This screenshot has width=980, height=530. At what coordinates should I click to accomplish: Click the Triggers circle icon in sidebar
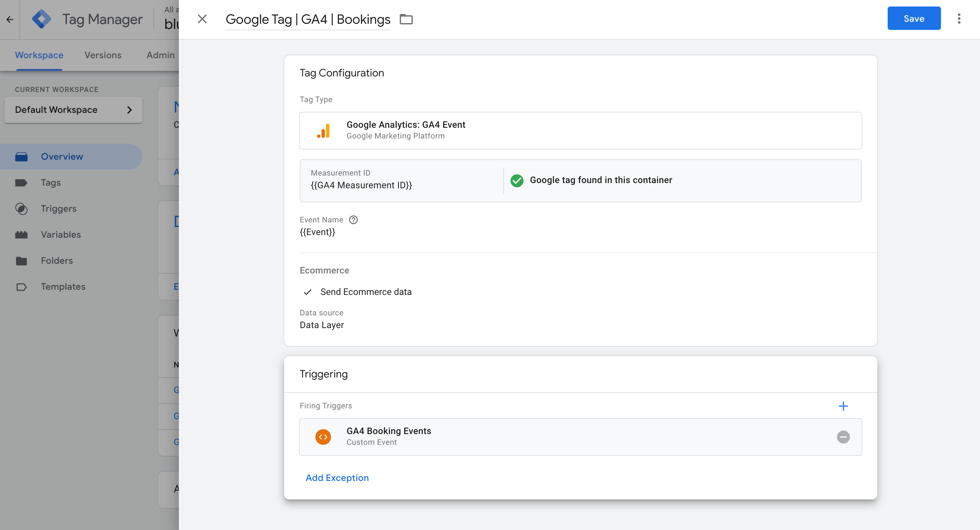(21, 208)
